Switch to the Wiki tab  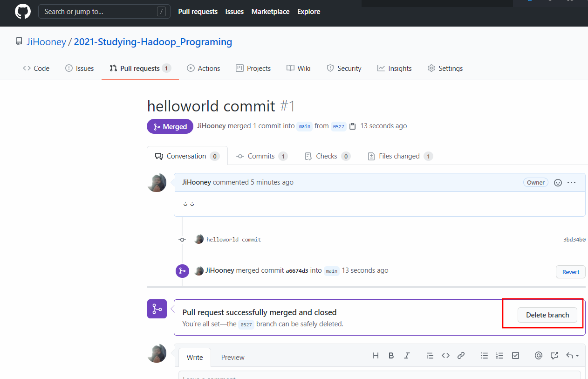click(299, 68)
